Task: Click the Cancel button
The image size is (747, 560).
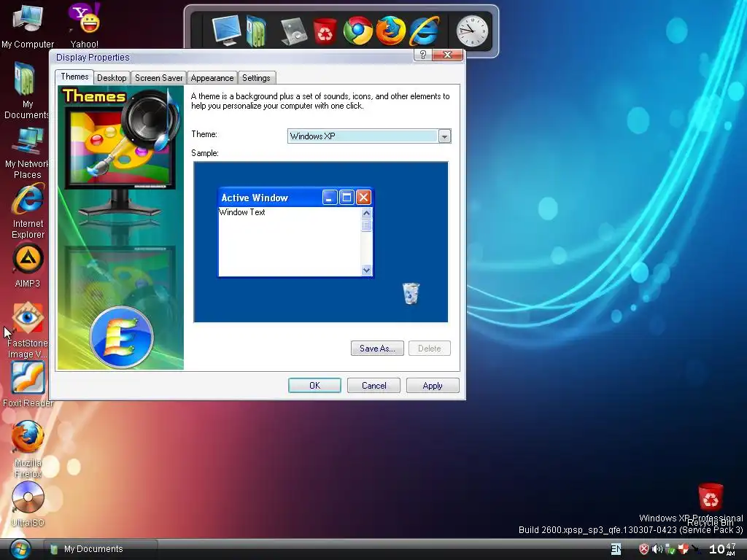Action: pyautogui.click(x=373, y=385)
